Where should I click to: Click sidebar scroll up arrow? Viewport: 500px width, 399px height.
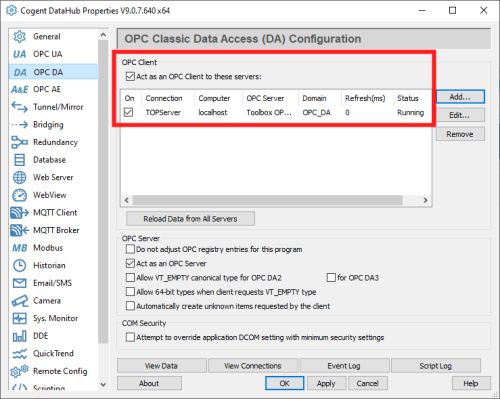tap(103, 35)
